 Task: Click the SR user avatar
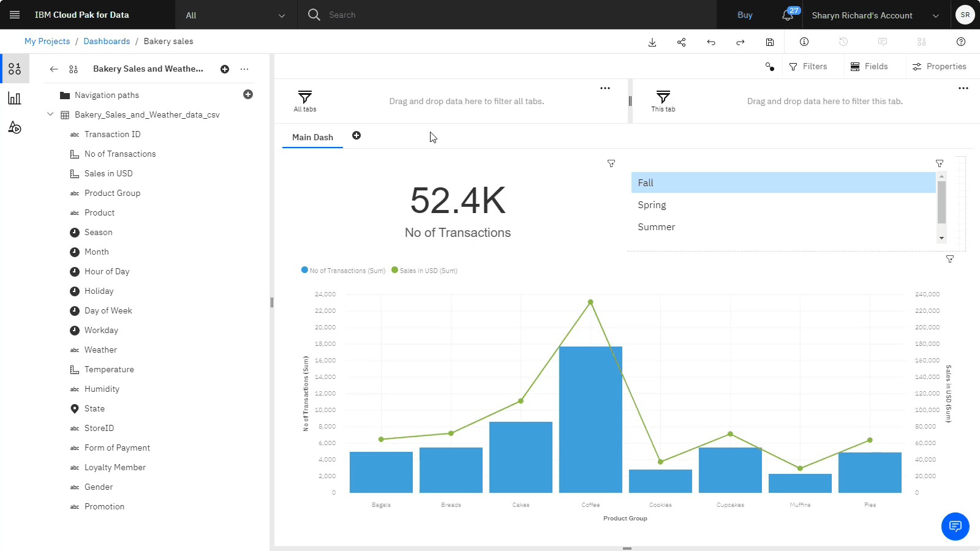[965, 15]
